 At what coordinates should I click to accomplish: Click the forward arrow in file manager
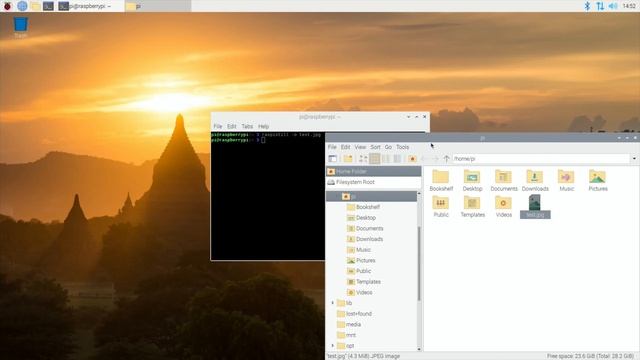click(436, 159)
